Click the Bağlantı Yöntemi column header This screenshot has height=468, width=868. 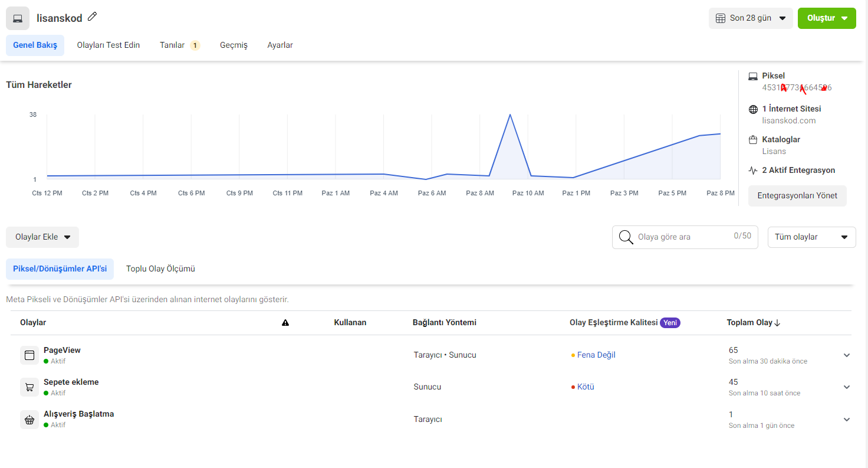pos(445,323)
